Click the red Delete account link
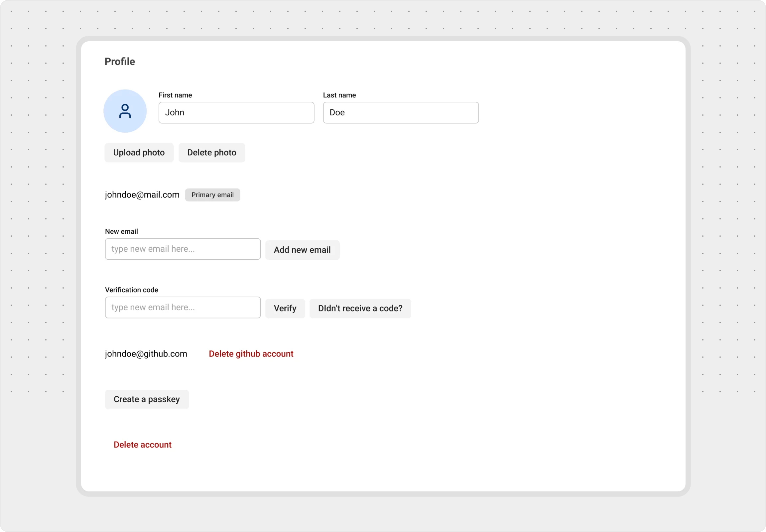 (142, 445)
